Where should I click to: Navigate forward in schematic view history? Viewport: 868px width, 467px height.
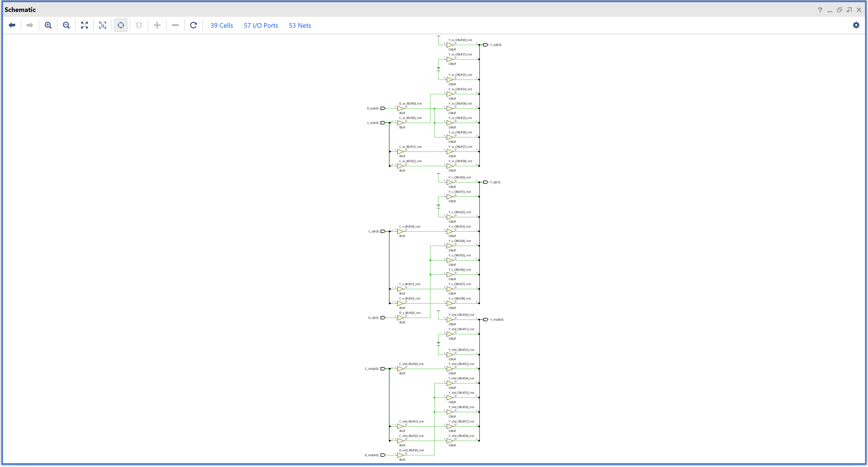click(30, 25)
